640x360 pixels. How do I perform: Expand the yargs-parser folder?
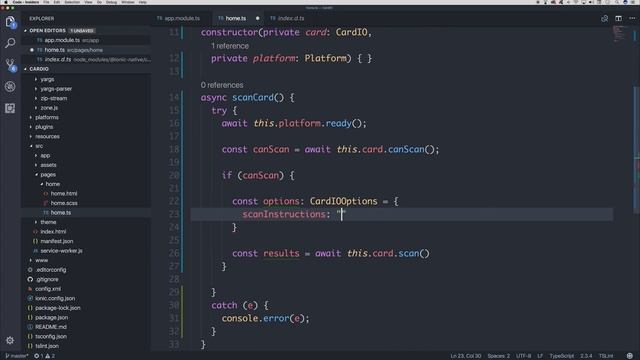(56, 89)
